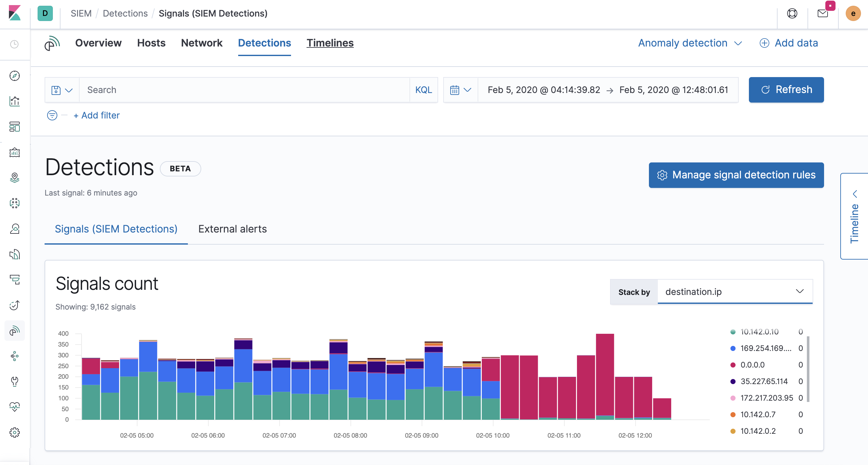
Task: Open the Timelines navigation tab
Action: (330, 43)
